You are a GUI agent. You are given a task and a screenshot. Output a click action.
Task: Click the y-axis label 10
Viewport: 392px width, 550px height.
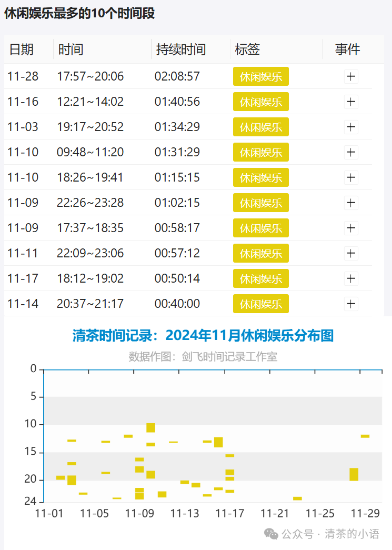tap(31, 424)
